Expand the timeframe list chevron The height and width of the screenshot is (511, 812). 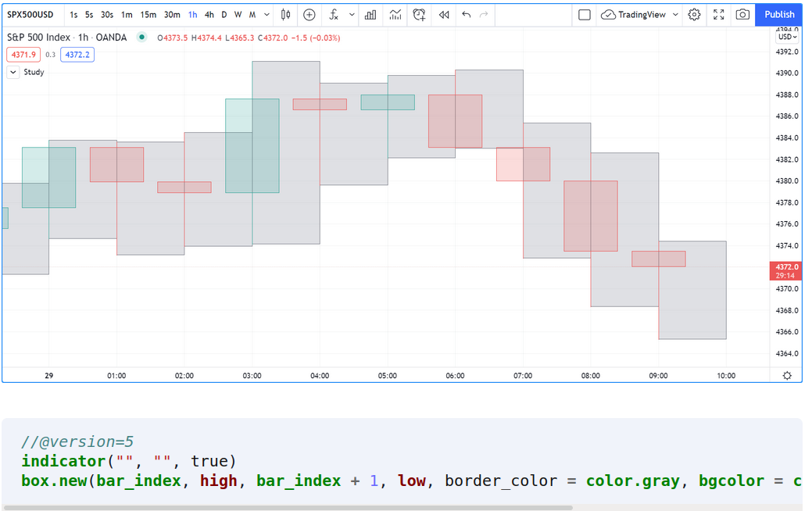[x=266, y=15]
